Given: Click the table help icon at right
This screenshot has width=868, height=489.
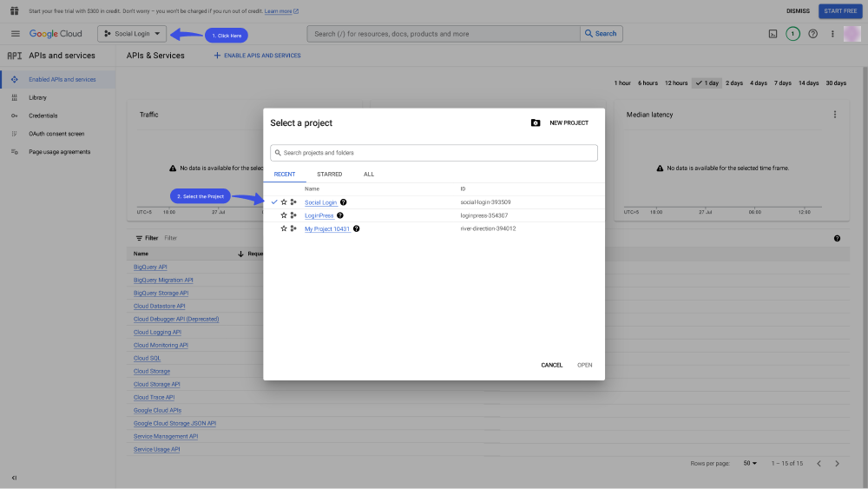Looking at the screenshot, I should [x=837, y=238].
